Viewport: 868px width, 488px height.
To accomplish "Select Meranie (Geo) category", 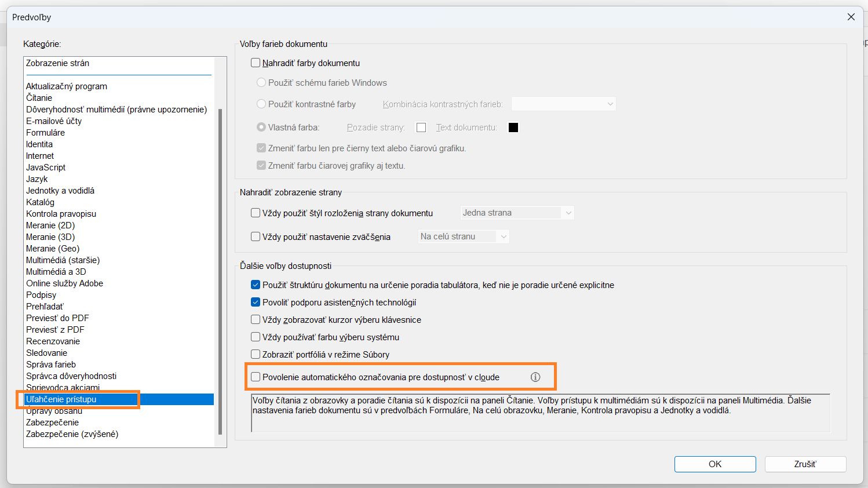I will click(x=53, y=249).
